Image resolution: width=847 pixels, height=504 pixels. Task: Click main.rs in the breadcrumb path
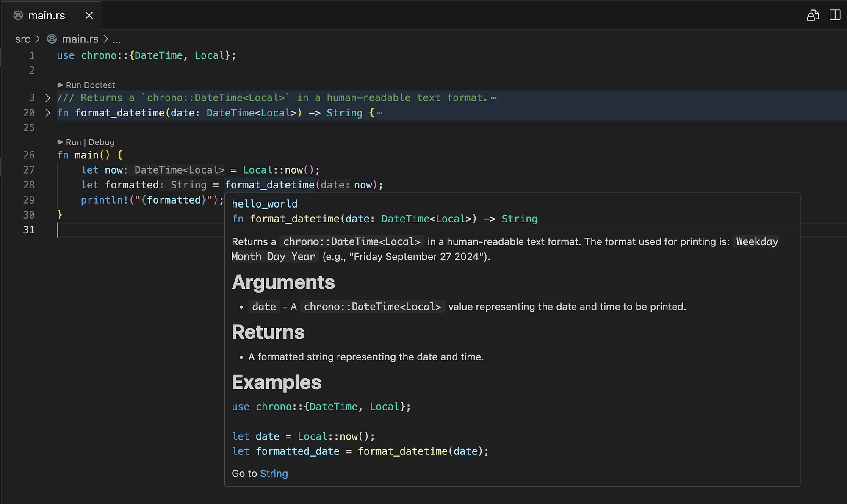(x=80, y=39)
